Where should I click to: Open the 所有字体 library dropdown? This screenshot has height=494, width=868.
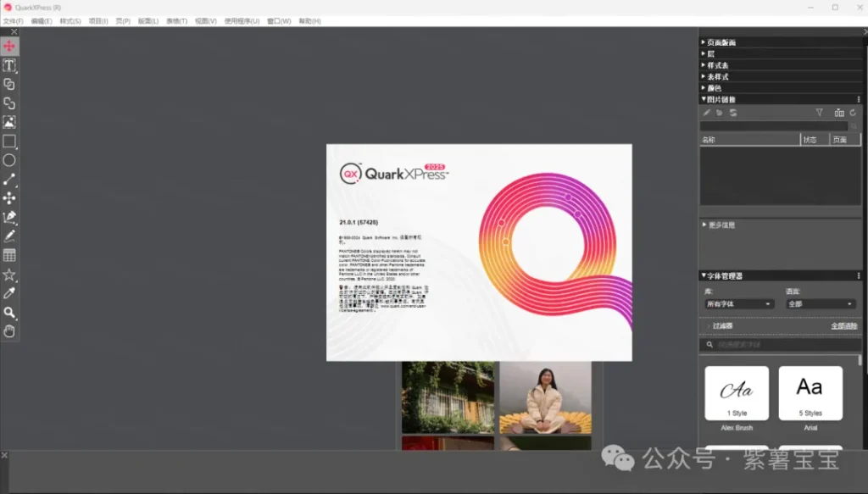(739, 303)
